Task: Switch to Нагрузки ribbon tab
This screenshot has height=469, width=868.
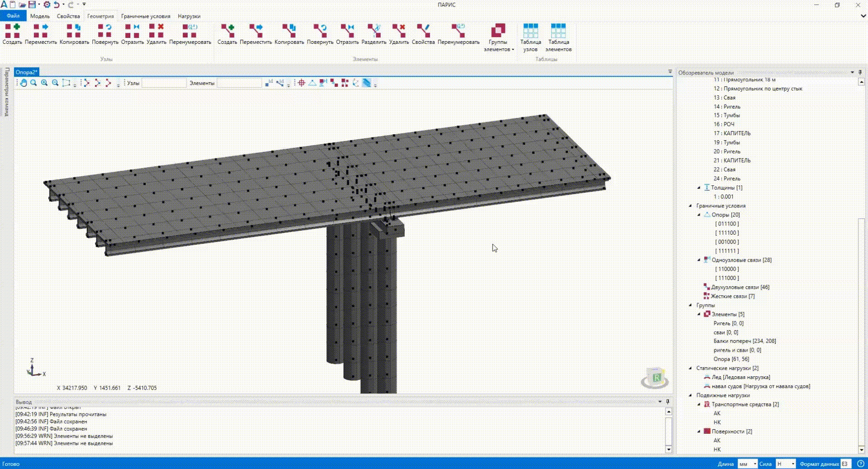Action: click(x=189, y=16)
